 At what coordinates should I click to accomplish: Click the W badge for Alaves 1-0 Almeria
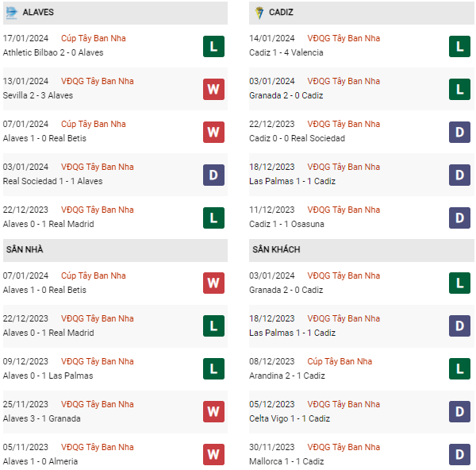tap(212, 455)
